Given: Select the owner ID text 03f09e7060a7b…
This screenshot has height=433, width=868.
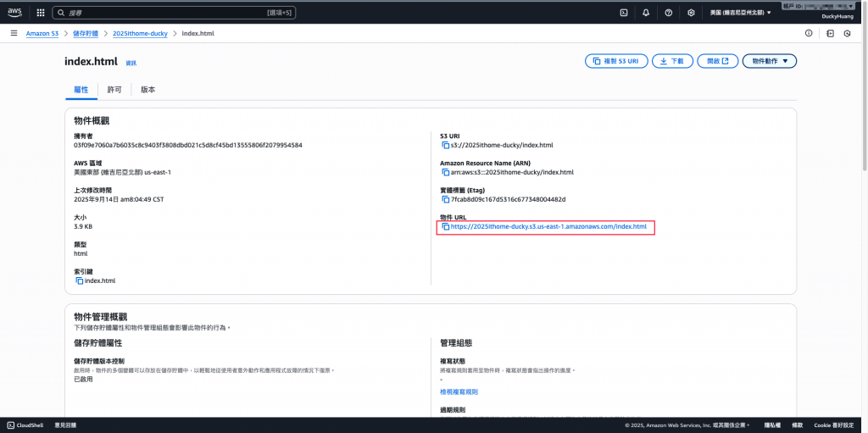Looking at the screenshot, I should [x=187, y=145].
